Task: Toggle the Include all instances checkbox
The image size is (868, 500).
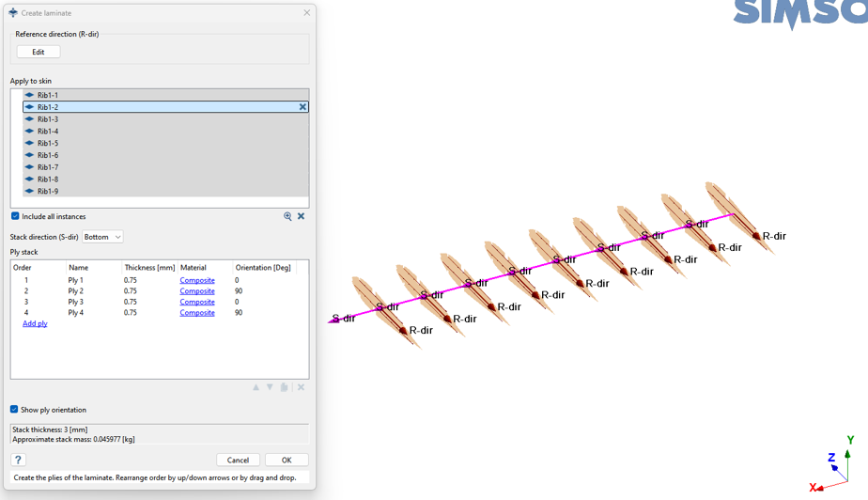Action: [x=15, y=216]
